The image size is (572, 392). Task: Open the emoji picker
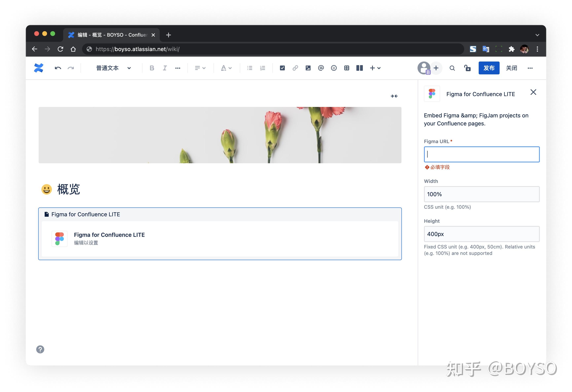(333, 68)
